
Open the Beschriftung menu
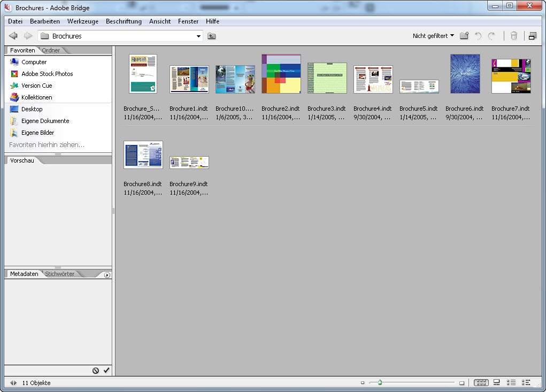tap(124, 21)
